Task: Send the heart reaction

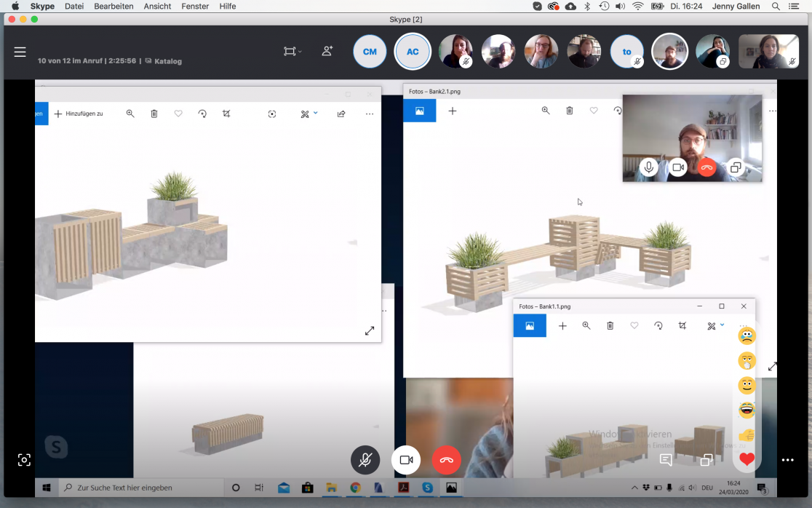Action: [x=747, y=459]
